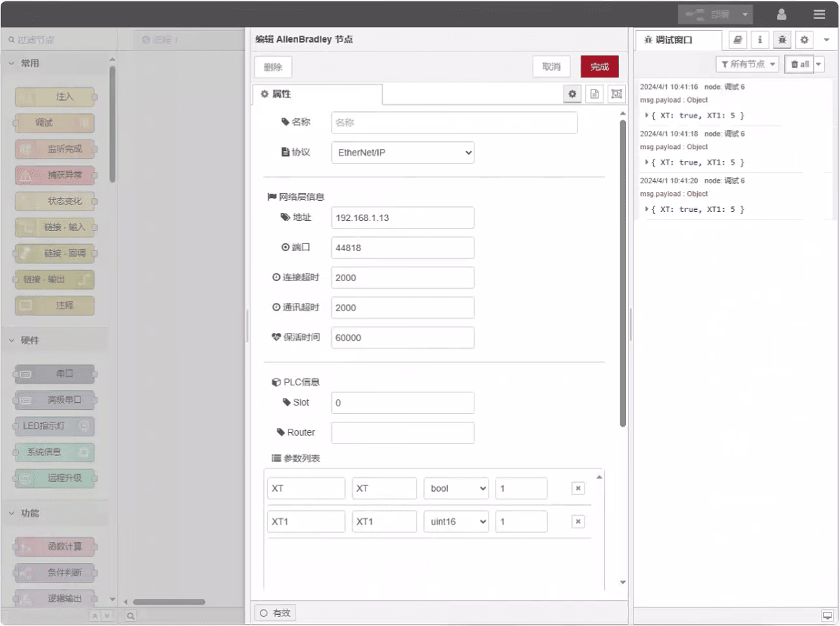Image resolution: width=840 pixels, height=626 pixels.
Task: Switch to the 属性 tab in the edit dialog
Action: pos(317,93)
